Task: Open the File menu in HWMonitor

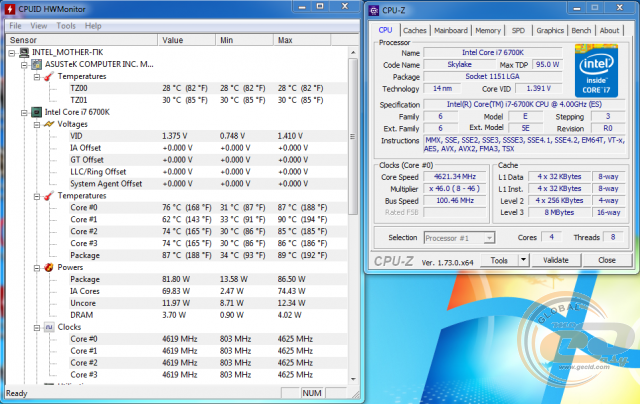Action: [15, 26]
